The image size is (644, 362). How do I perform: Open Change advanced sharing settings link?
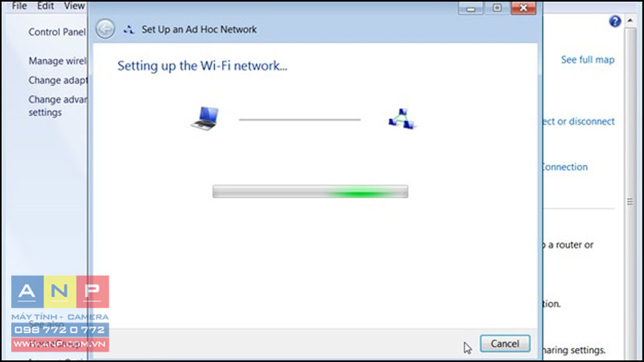(x=58, y=106)
